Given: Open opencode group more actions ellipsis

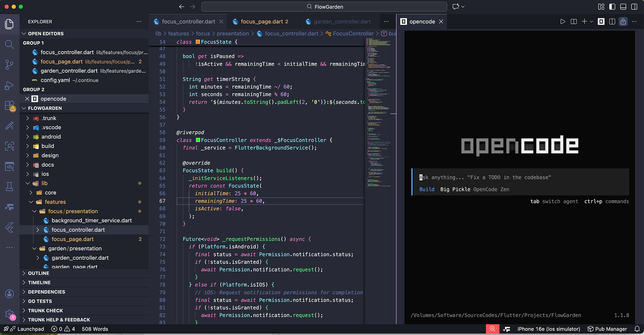Looking at the screenshot, I should (x=634, y=22).
